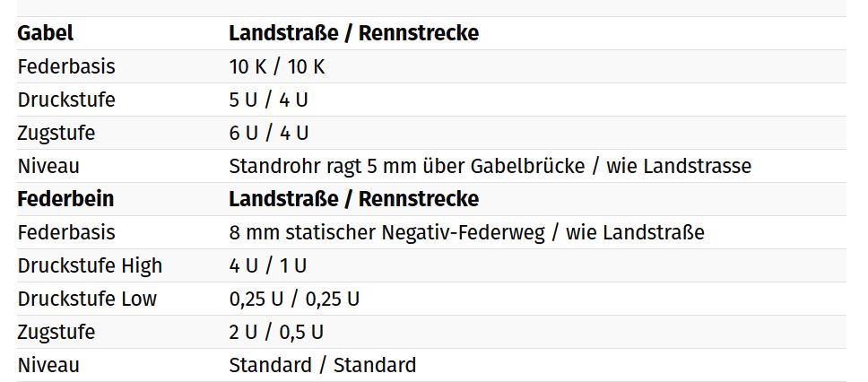Click the bold Gabel heading
The height and width of the screenshot is (382, 868).
46,33
